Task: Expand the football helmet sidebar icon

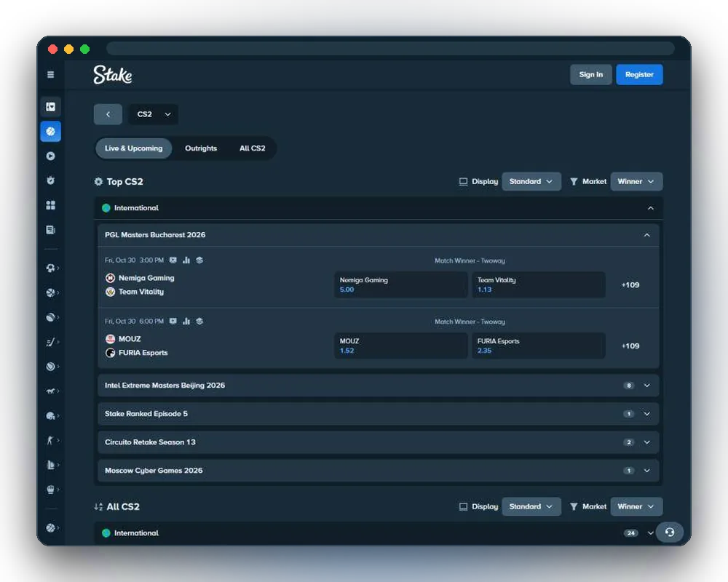Action: coord(51,416)
